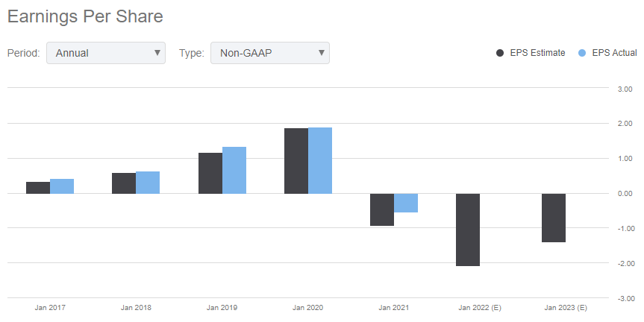Select the Jan 2017 EPS Estimate bar

[x=38, y=188]
